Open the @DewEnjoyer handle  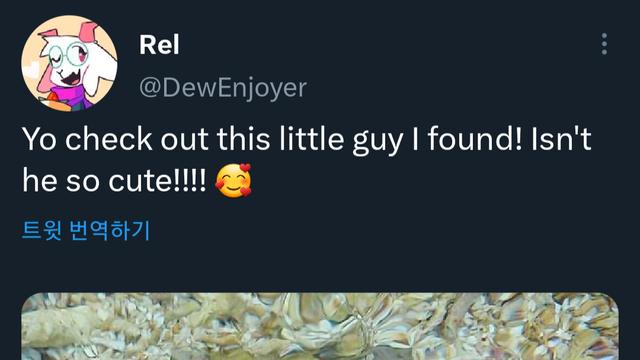click(223, 88)
